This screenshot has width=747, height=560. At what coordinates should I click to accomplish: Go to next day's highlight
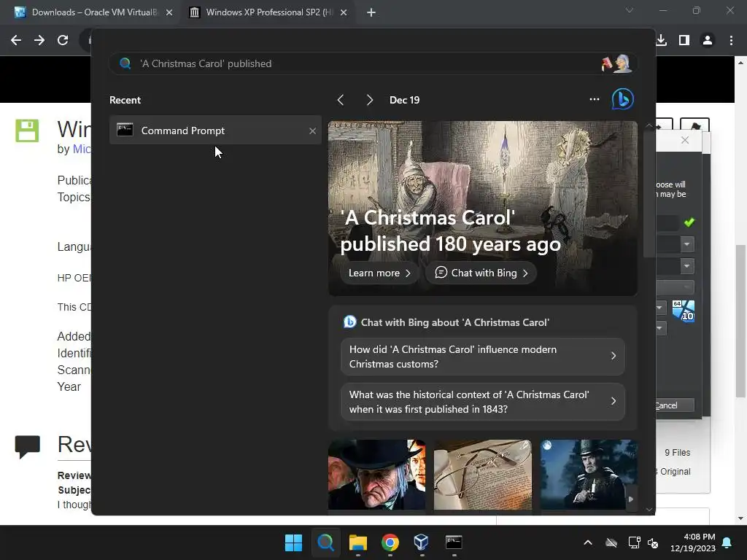coord(369,100)
